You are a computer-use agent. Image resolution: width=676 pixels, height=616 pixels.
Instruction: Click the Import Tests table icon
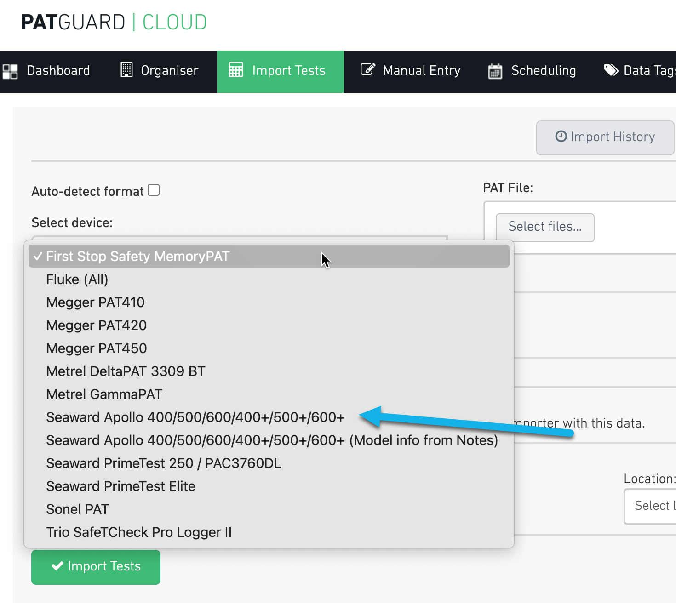coord(236,70)
